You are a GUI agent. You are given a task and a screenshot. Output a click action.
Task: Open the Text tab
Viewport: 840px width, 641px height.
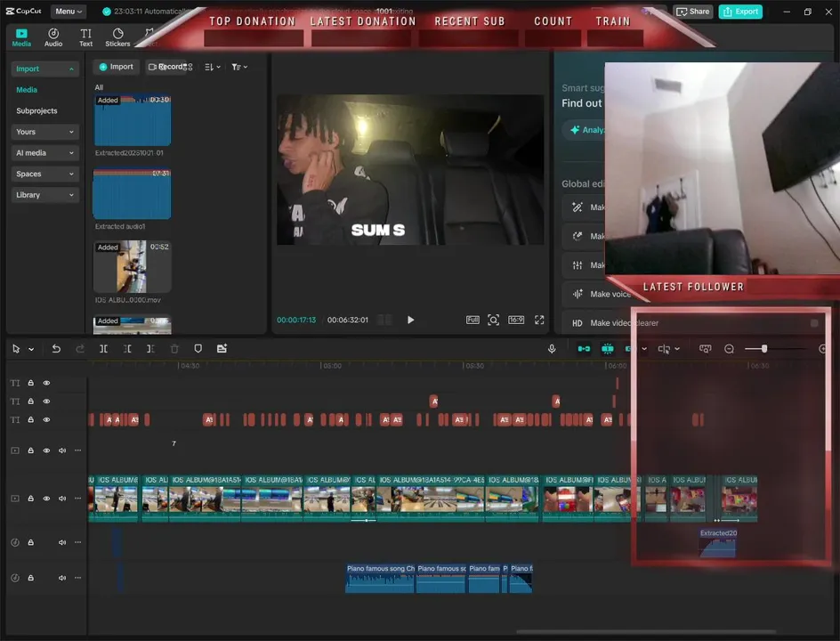85,37
